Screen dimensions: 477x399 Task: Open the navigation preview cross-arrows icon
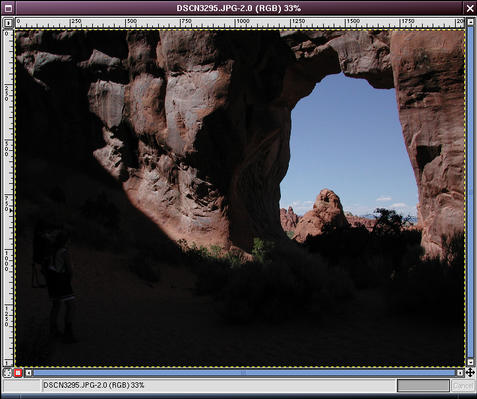[x=470, y=372]
